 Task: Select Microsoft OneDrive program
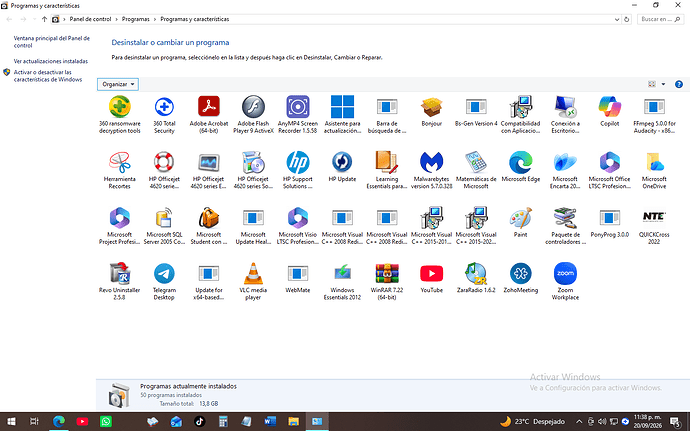click(654, 170)
